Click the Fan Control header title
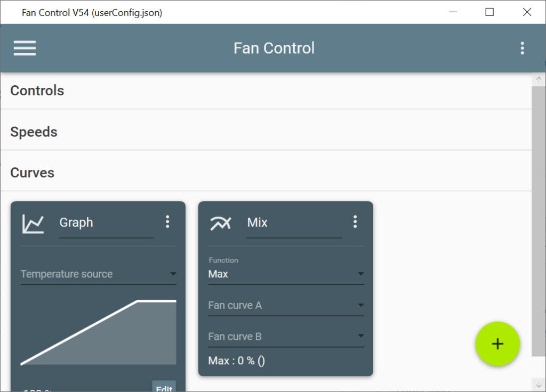Viewport: 546px width, 392px height. coord(274,48)
